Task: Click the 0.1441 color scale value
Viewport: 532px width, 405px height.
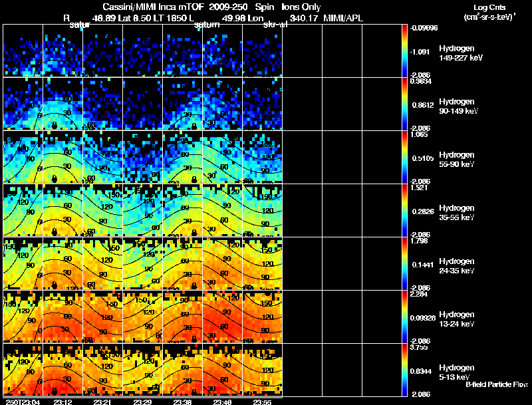Action: (x=423, y=265)
